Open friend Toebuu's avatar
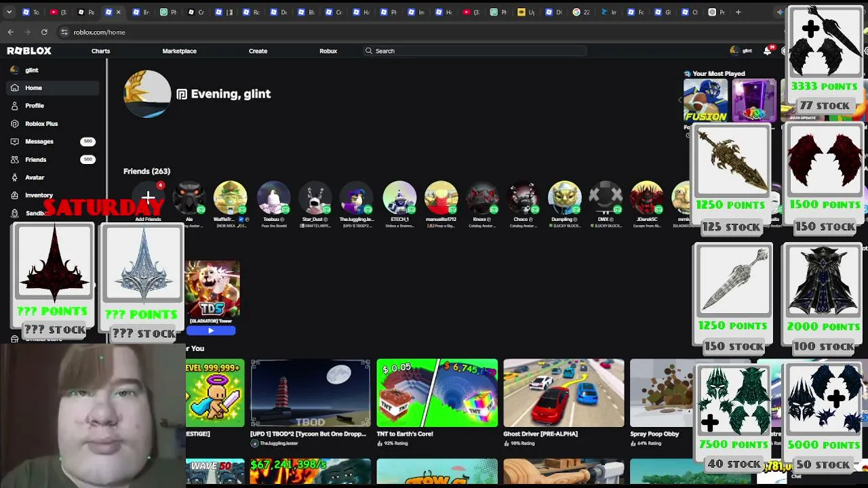 point(273,197)
